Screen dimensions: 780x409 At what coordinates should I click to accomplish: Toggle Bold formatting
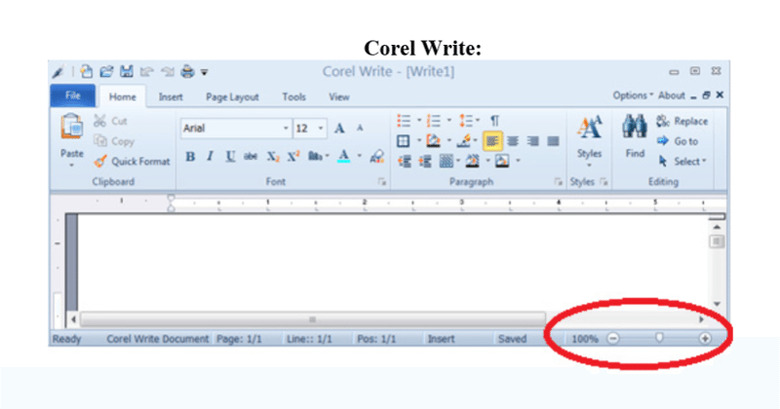[190, 157]
